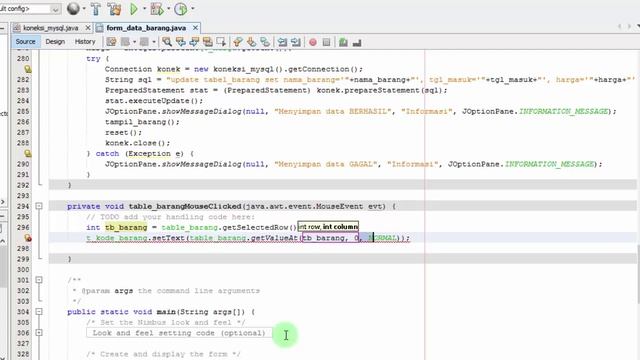
Task: Close the form_data_barang.java tab
Action: point(195,28)
